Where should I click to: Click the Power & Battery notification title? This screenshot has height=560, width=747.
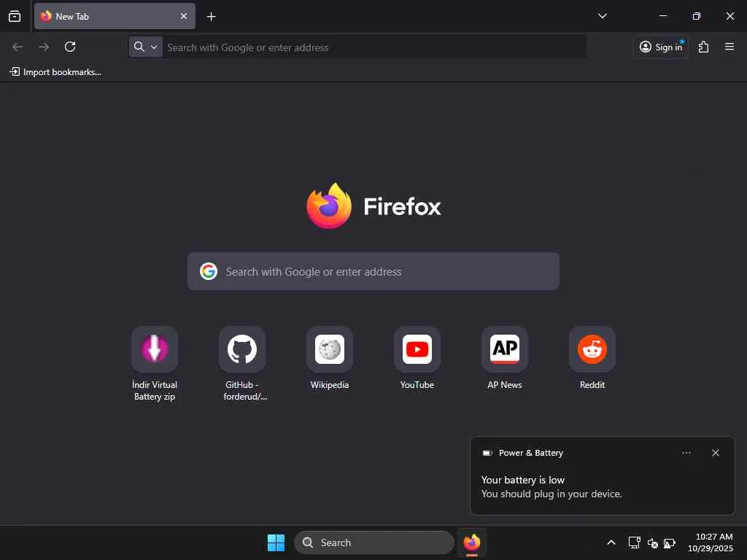(531, 453)
